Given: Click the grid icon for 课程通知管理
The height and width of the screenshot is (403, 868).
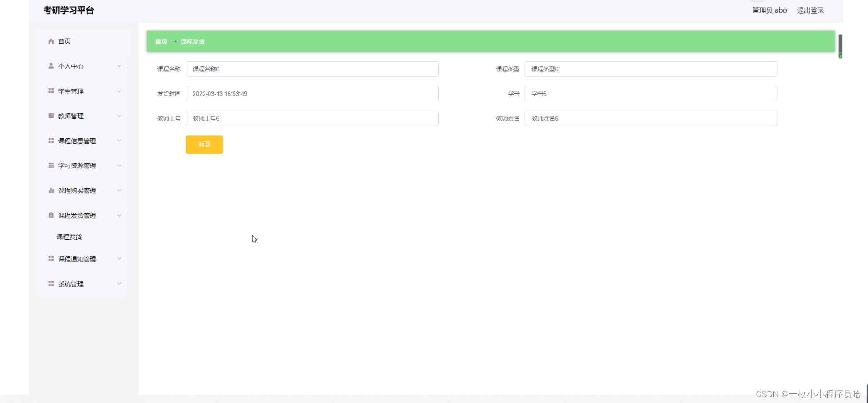Looking at the screenshot, I should coord(51,258).
